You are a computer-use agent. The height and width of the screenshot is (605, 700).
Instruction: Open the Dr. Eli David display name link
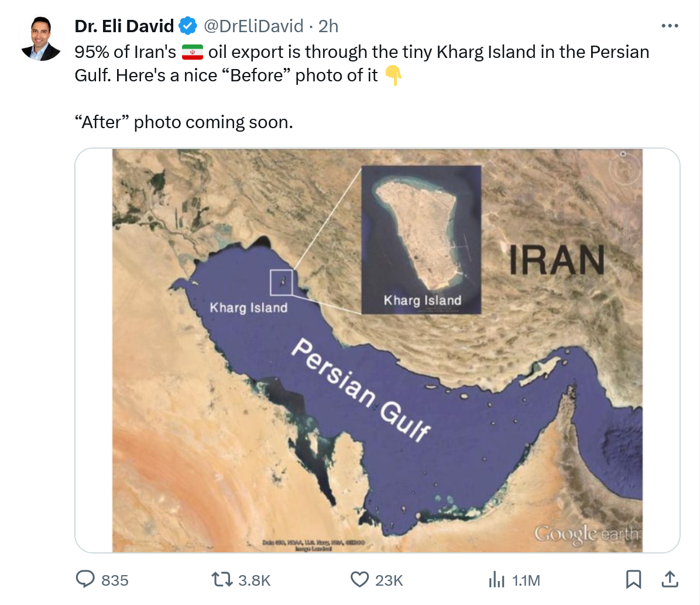(124, 26)
